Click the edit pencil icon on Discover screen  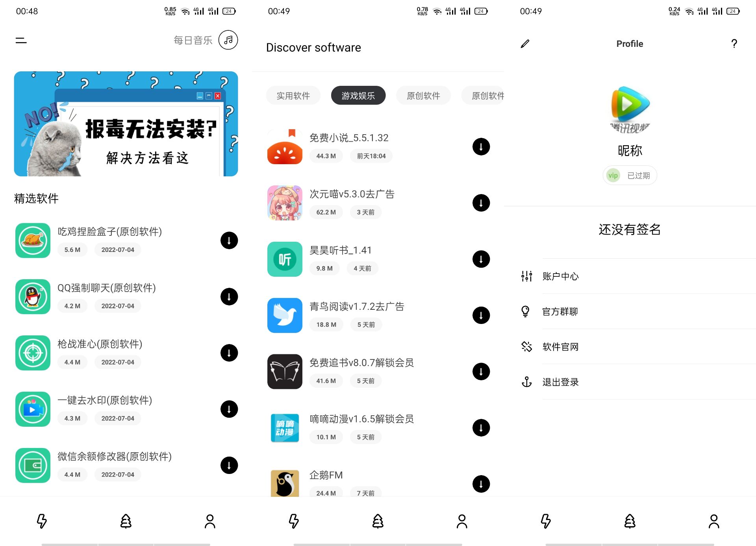[x=525, y=43]
